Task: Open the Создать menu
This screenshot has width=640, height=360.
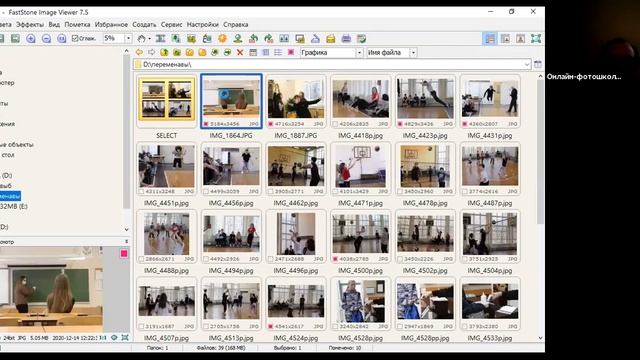Action: pyautogui.click(x=144, y=24)
